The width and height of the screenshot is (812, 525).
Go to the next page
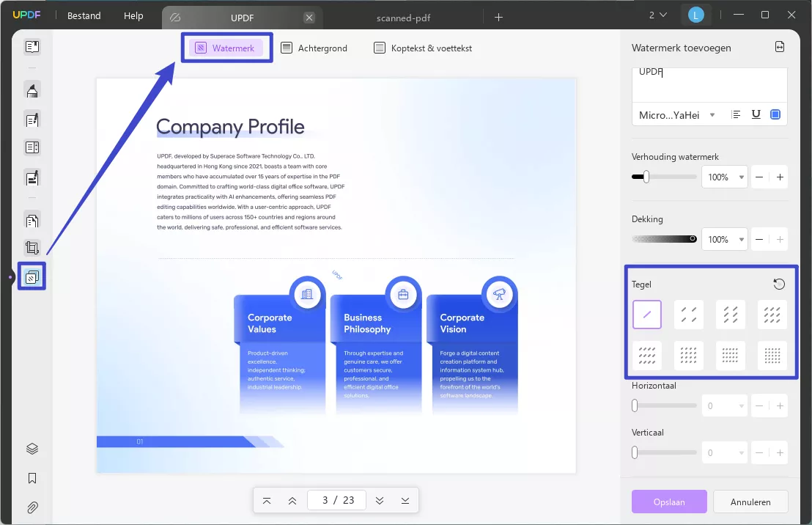(x=380, y=501)
